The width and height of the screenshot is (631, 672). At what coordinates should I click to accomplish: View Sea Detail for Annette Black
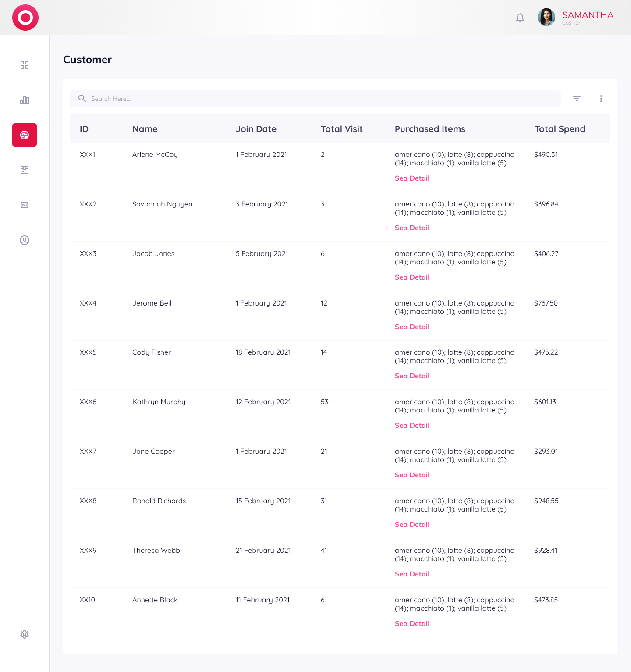(412, 624)
